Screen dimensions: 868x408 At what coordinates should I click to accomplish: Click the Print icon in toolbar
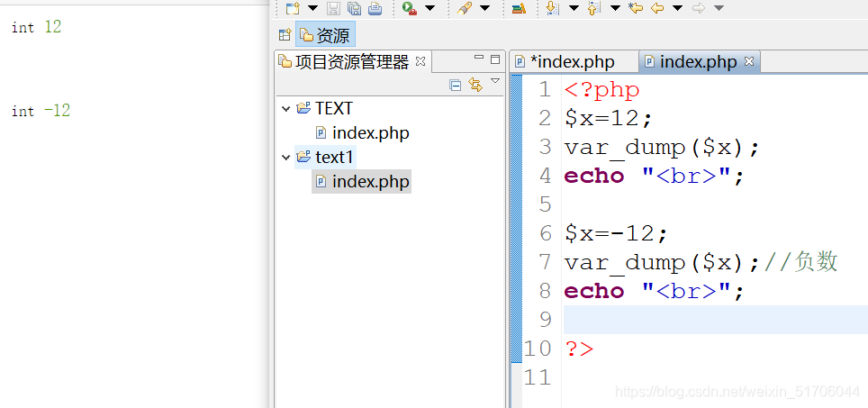coord(375,8)
